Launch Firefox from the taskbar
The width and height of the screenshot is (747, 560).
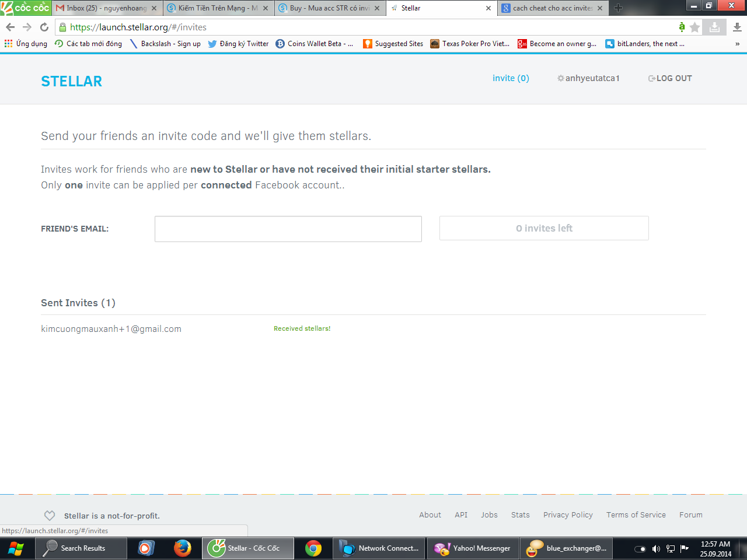182,548
